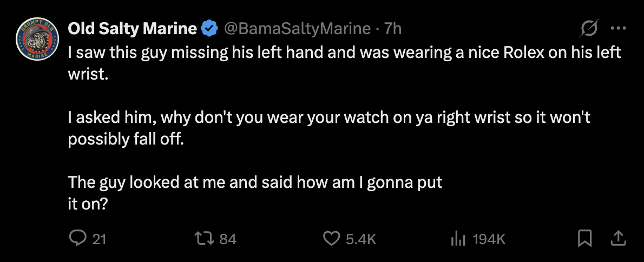Click the reply speech bubble icon

point(77,238)
